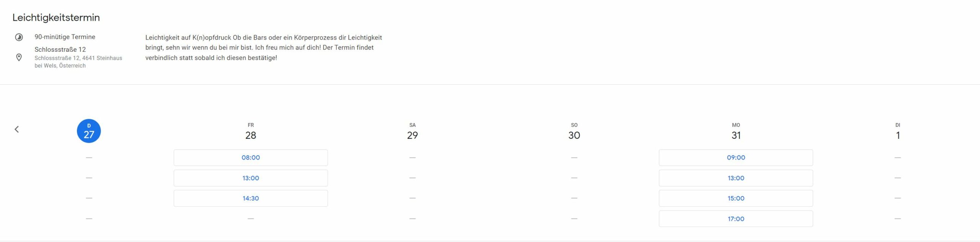Screen dimensions: 980x242
Task: Select the highlighted day 27 circle
Action: [89, 131]
